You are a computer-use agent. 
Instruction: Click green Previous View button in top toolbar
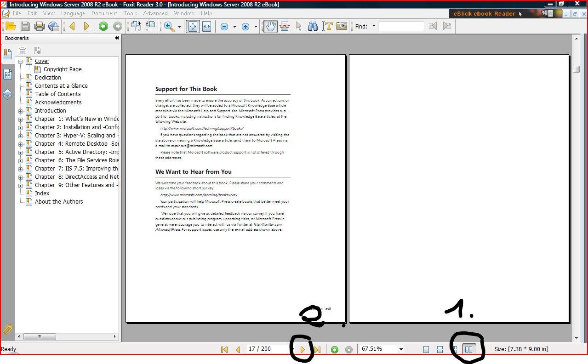point(103,26)
